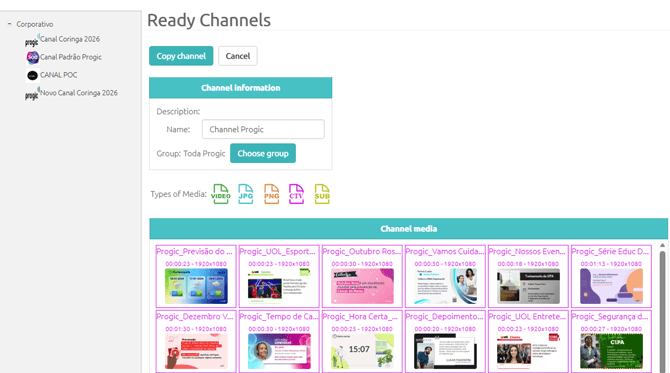Click the PNG media type icon
Viewport: 670px width, 373px height.
pyautogui.click(x=271, y=194)
